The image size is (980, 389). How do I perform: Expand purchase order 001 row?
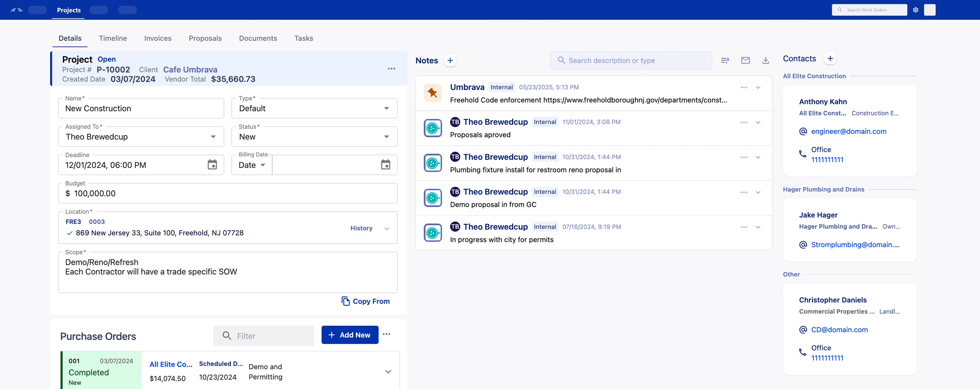click(x=388, y=371)
